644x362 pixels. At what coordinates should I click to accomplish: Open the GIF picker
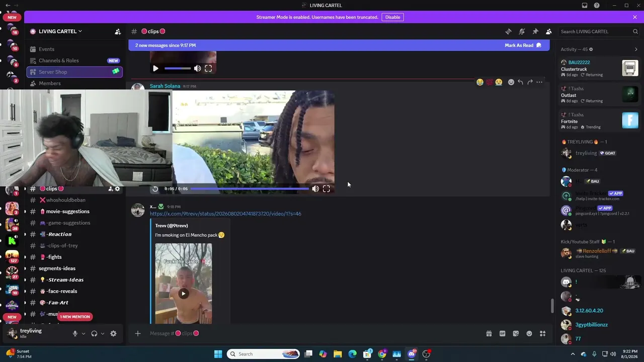pyautogui.click(x=502, y=333)
